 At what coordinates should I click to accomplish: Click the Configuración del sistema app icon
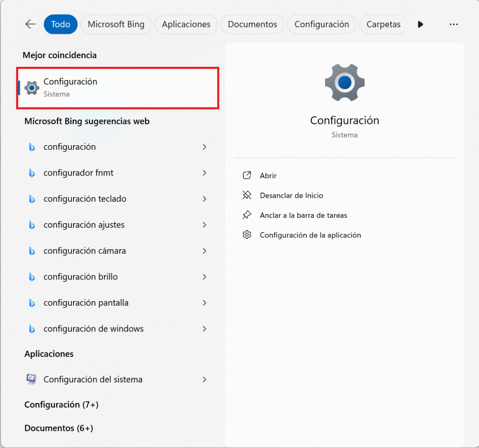pos(31,379)
